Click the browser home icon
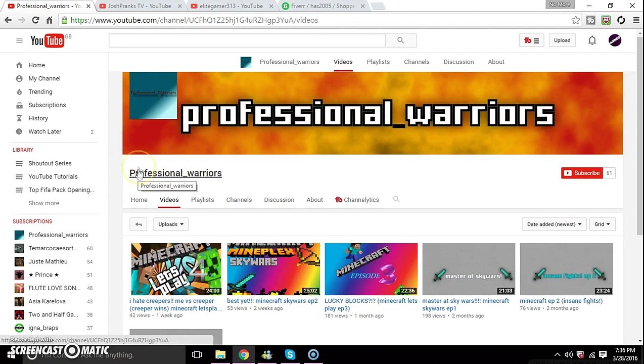The height and width of the screenshot is (364, 644). click(49, 20)
